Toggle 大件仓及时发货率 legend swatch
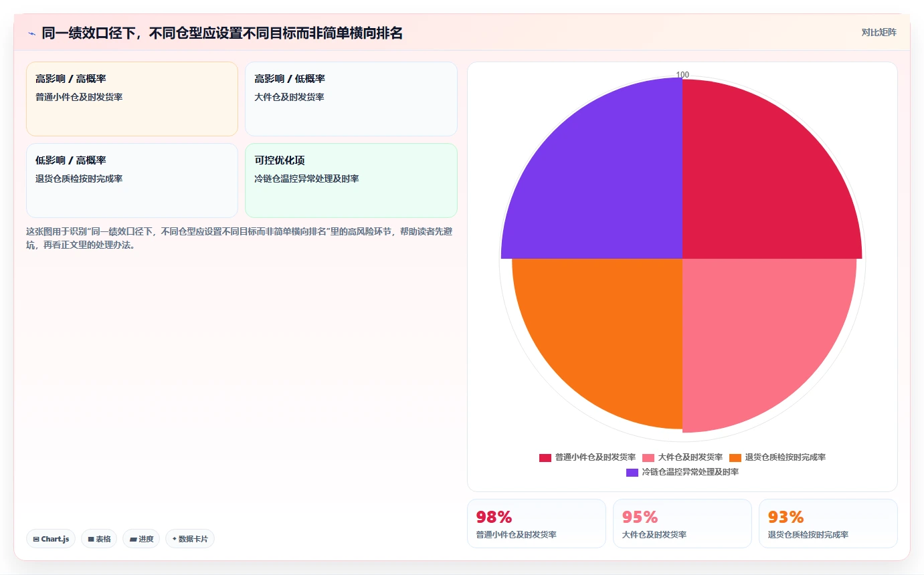This screenshot has width=924, height=575. point(648,458)
